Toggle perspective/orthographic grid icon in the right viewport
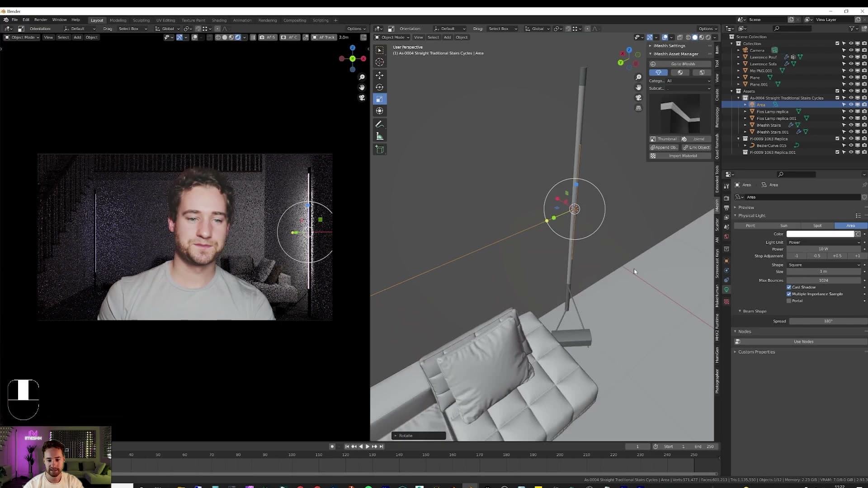Viewport: 868px width, 488px height. coord(638,108)
